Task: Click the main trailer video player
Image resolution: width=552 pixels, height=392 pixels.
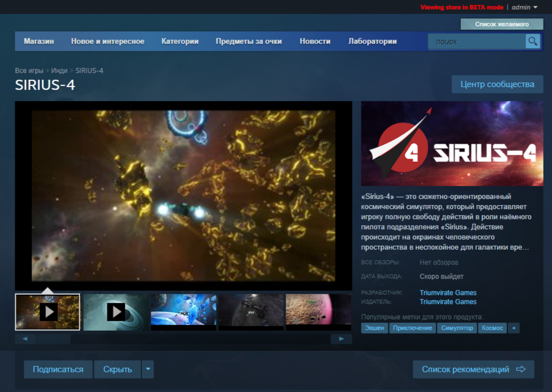Action: point(183,196)
